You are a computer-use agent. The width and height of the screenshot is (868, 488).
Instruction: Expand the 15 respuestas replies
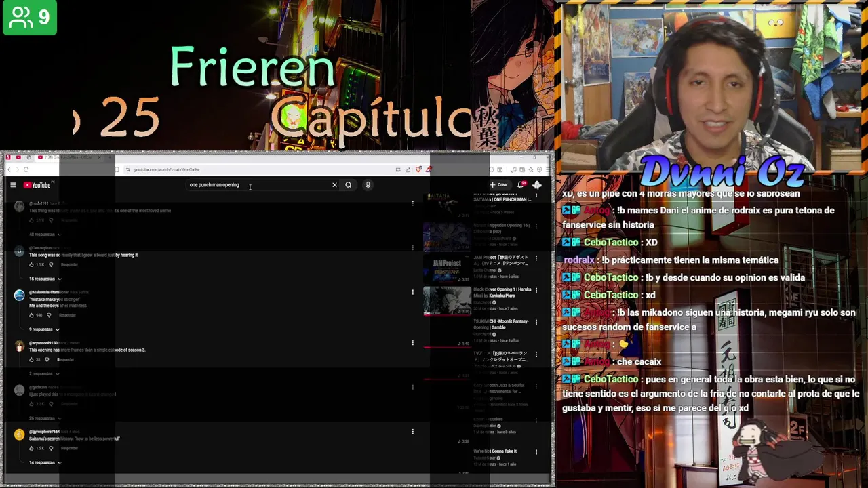tap(45, 279)
